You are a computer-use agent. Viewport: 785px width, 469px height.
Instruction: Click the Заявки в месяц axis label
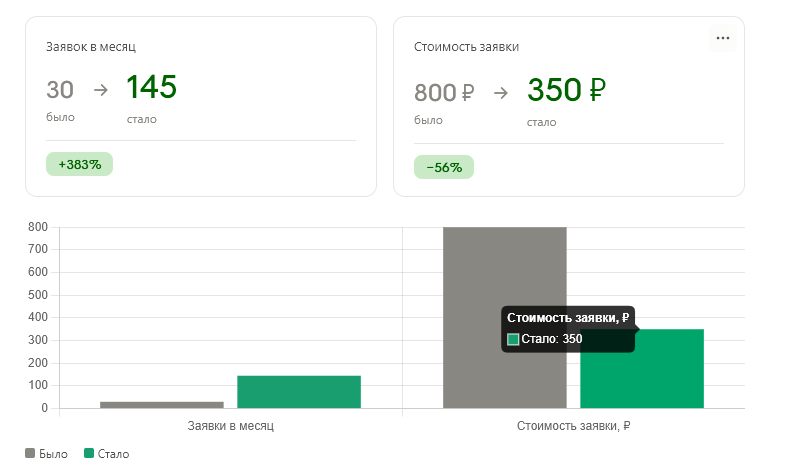point(230,426)
